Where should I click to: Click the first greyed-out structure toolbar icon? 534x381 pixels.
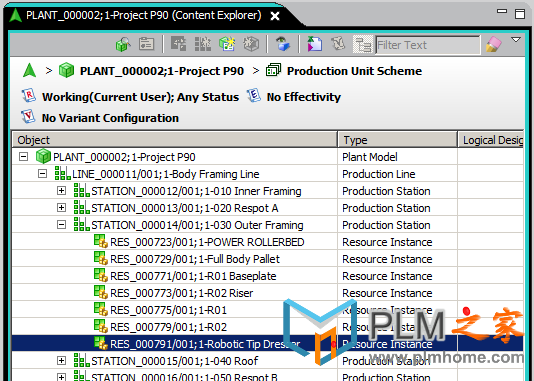click(178, 44)
